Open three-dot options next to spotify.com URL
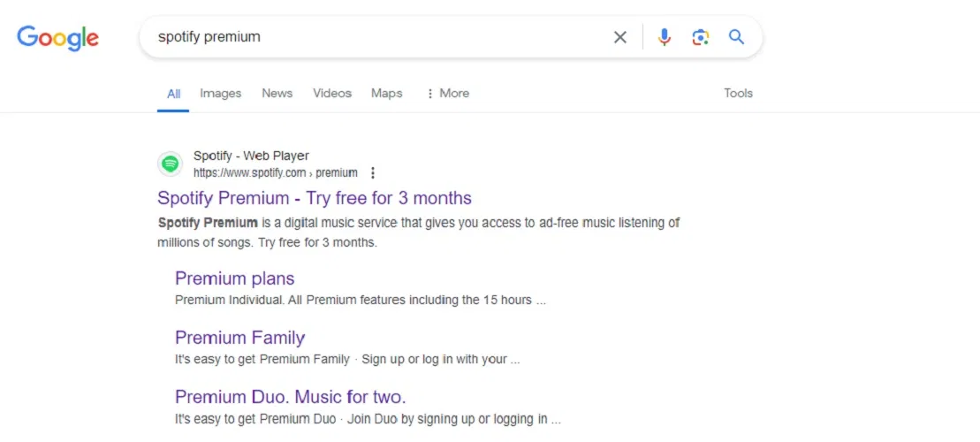 (373, 172)
